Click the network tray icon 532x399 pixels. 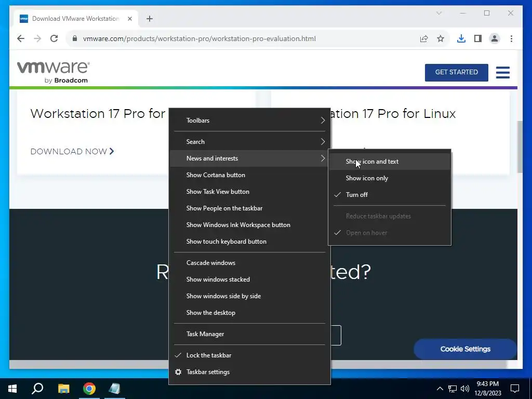pos(453,389)
